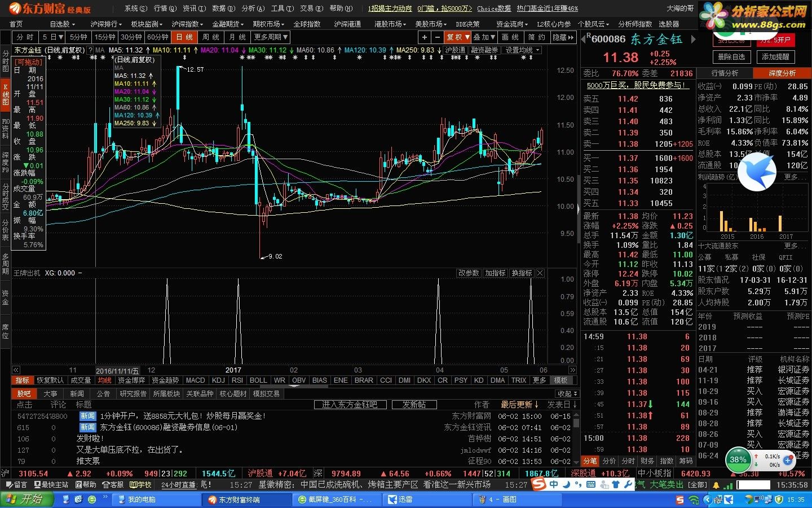Click the alert bell icon in status bar
This screenshot has height=508, width=812.
[x=716, y=485]
